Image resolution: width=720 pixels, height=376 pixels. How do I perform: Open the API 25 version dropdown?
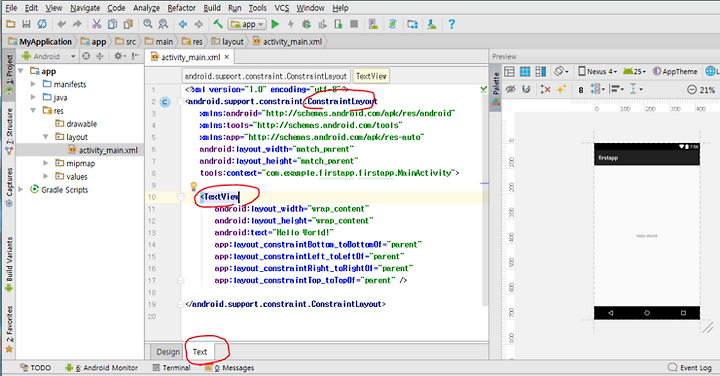coord(635,71)
